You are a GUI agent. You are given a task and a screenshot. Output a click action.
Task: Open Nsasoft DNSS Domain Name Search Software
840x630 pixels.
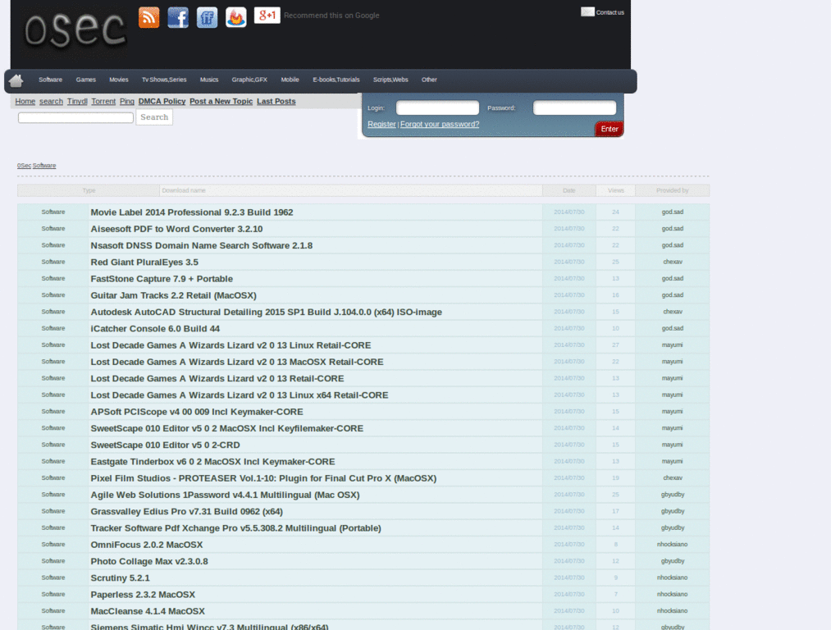(x=202, y=245)
